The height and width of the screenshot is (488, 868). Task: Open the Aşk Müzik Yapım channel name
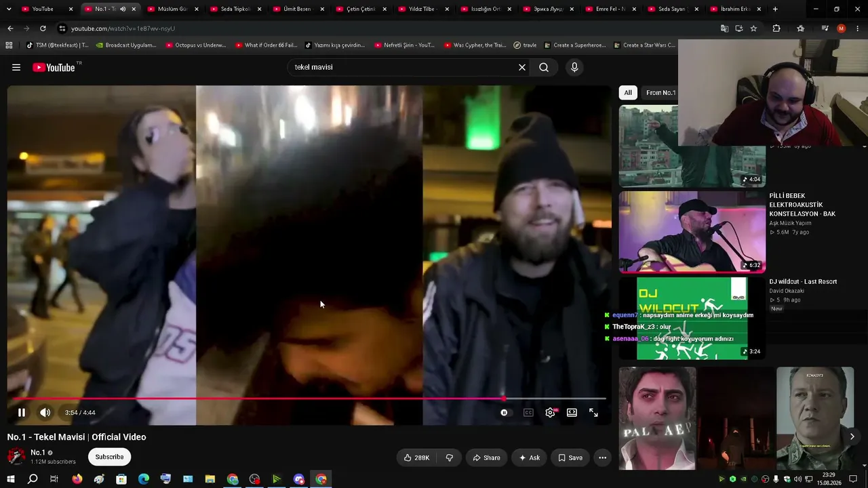coord(790,223)
